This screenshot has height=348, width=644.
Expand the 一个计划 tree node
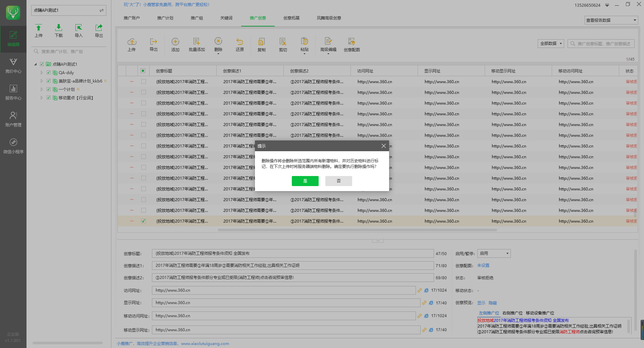pos(42,89)
